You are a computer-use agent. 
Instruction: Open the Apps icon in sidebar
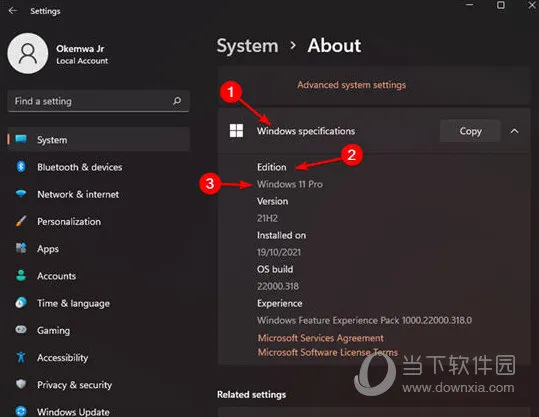coord(21,248)
